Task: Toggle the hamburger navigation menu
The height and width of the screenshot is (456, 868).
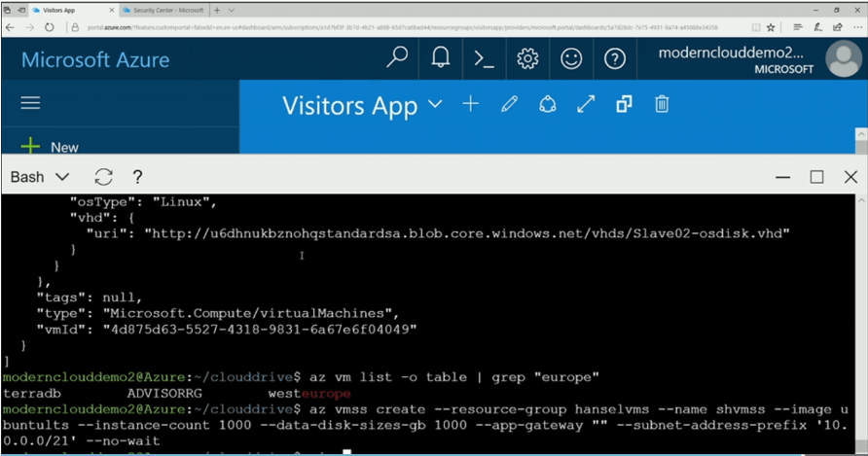Action: tap(30, 103)
